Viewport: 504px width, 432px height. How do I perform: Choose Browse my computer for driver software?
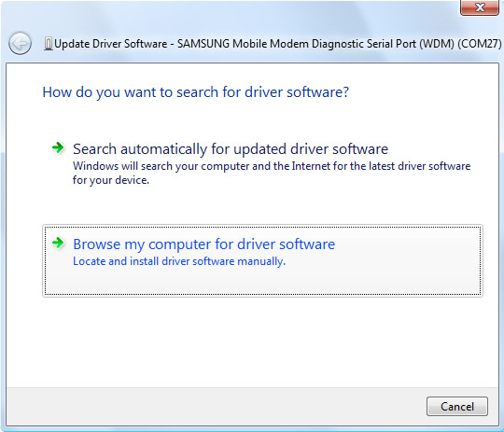click(262, 260)
